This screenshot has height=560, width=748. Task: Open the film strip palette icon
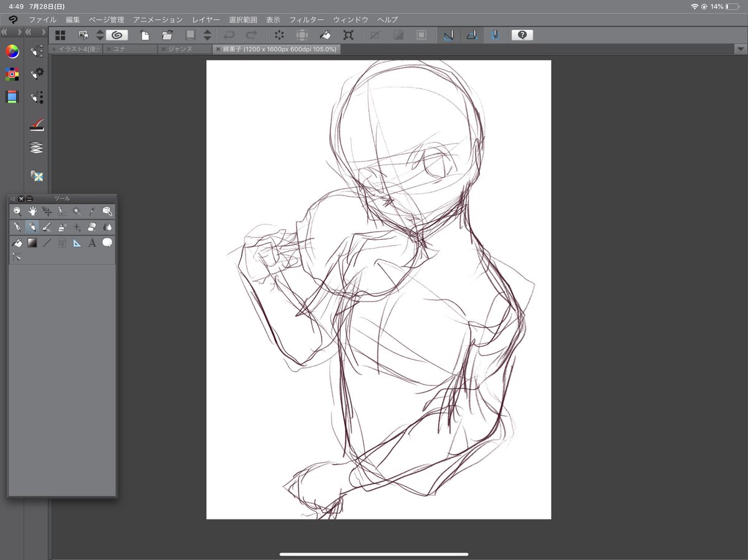(12, 97)
